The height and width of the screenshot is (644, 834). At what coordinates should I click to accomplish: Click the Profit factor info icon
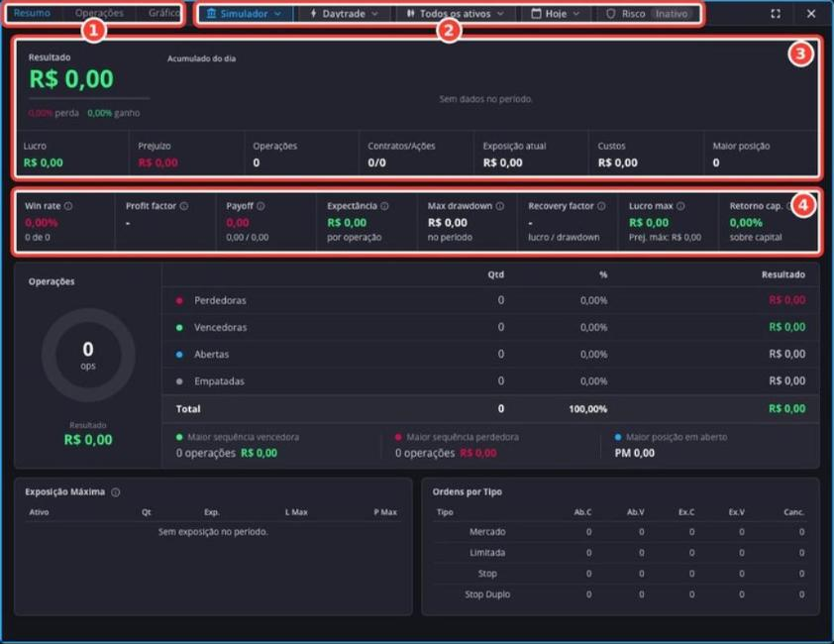184,206
